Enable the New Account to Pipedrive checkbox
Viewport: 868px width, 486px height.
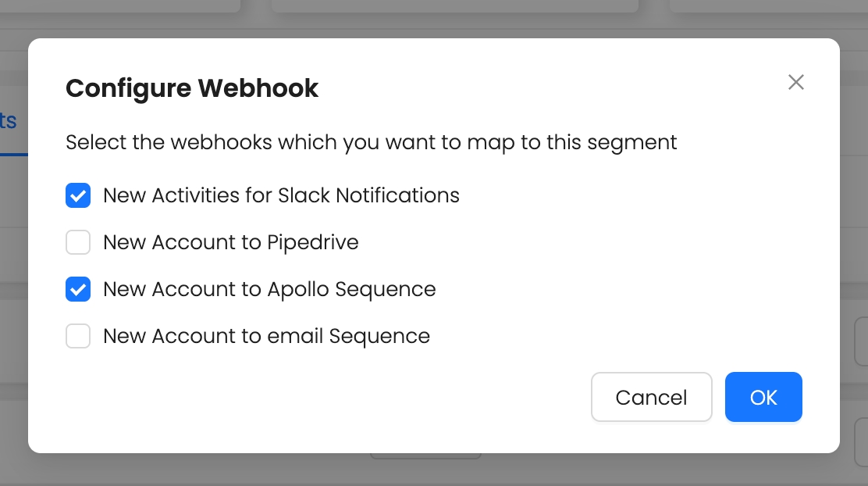[x=78, y=243]
